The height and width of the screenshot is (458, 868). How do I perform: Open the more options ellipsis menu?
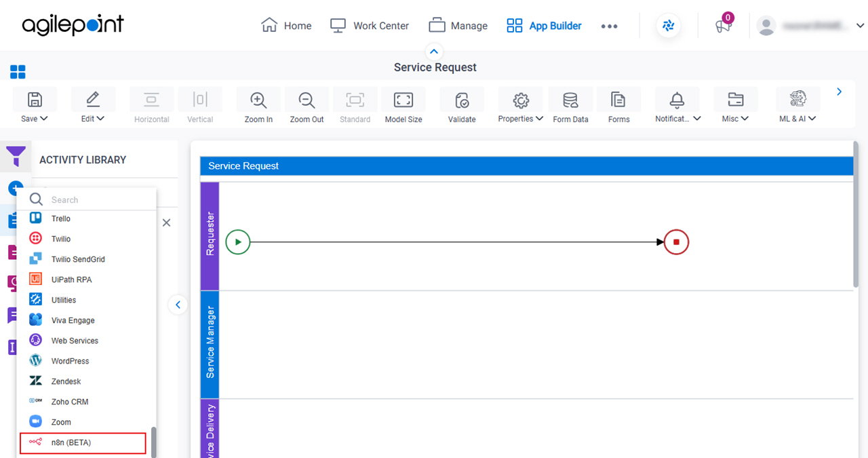tap(609, 26)
